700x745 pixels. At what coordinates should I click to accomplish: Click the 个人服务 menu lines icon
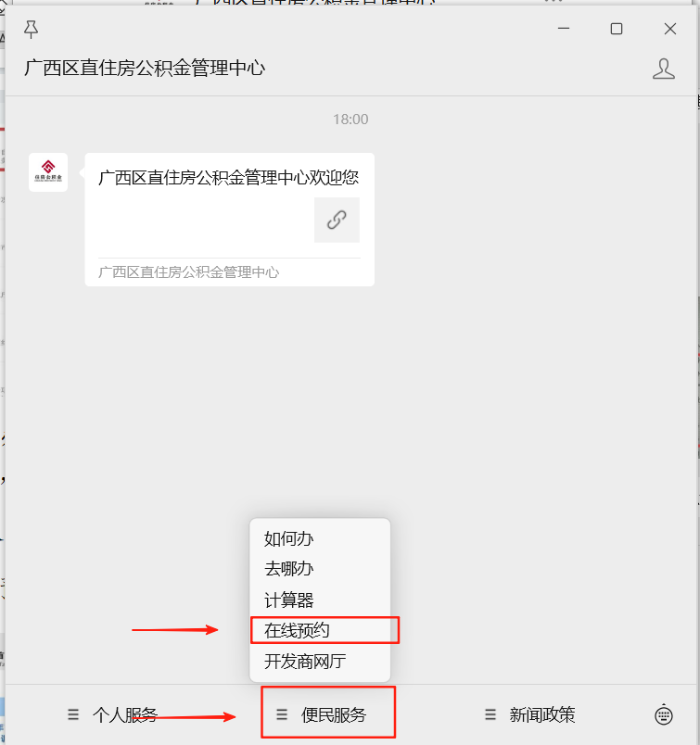pos(72,714)
